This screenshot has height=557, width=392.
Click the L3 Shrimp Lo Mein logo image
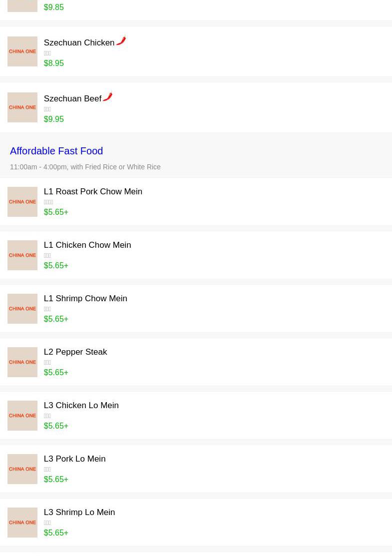tap(22, 523)
